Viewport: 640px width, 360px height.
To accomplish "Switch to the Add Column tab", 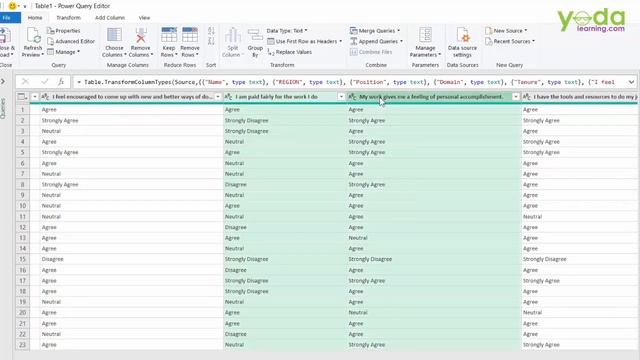I will (110, 18).
